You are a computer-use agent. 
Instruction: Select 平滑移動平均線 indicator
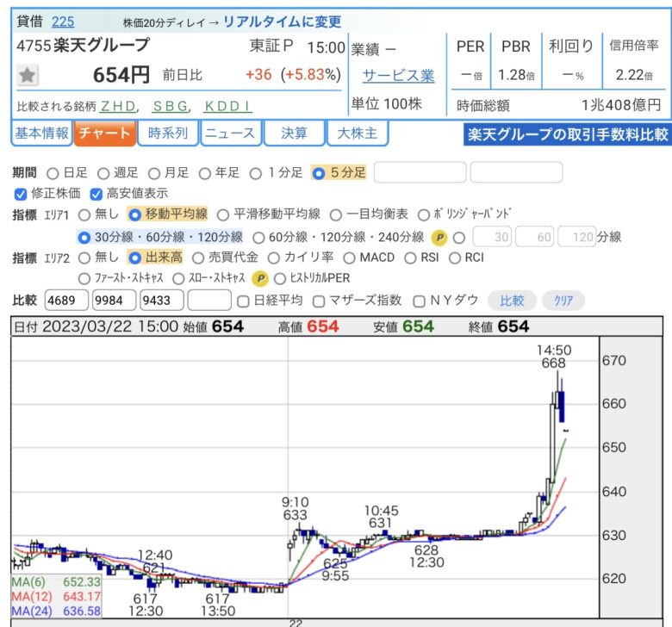[223, 214]
